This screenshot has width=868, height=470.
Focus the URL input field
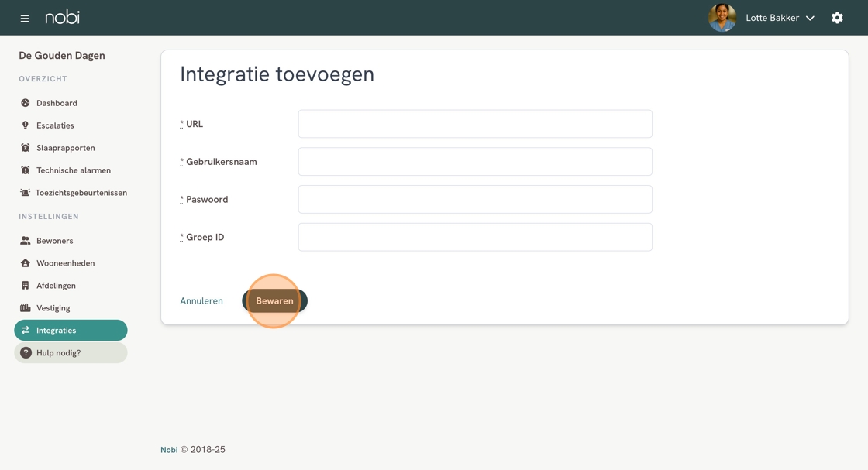coord(474,124)
